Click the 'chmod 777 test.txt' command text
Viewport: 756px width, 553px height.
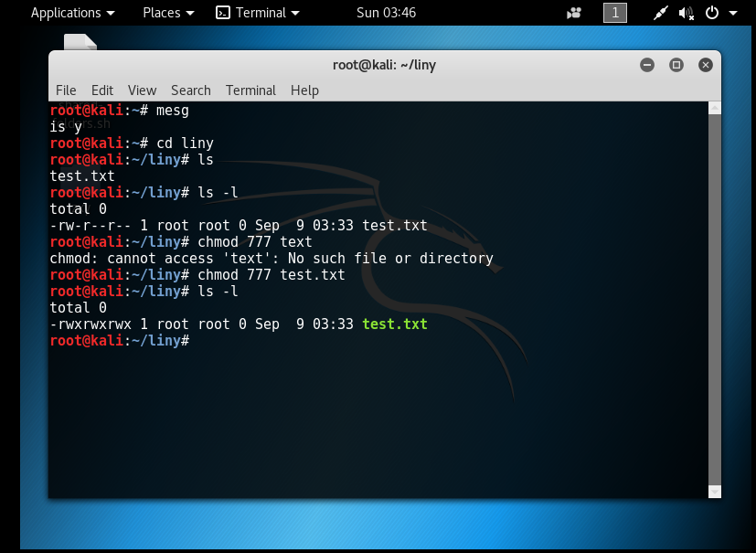pos(272,275)
